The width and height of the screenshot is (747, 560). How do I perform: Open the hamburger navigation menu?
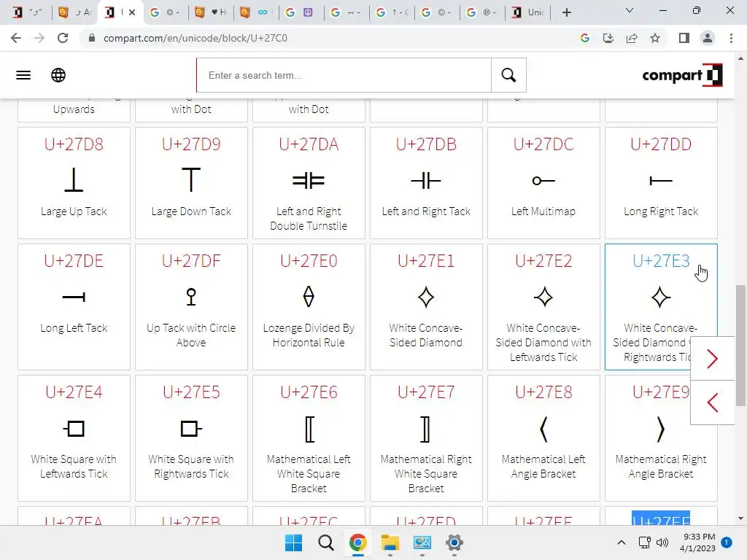(x=23, y=75)
